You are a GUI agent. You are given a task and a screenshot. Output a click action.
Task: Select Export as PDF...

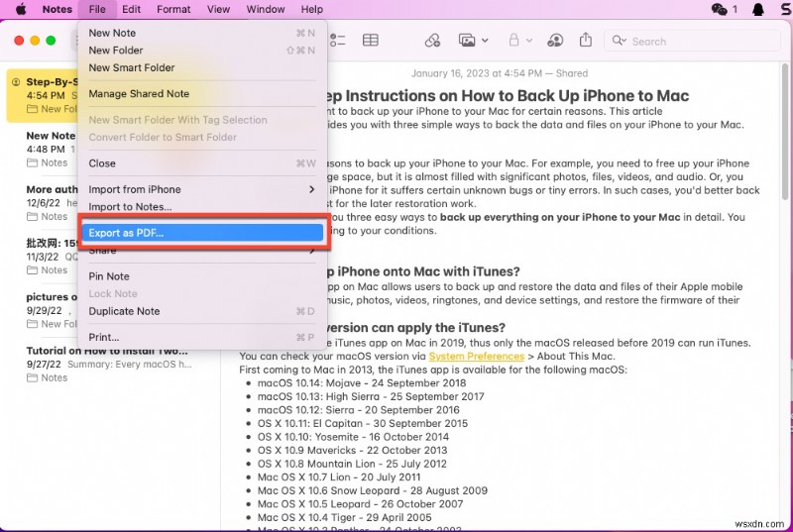tap(202, 233)
